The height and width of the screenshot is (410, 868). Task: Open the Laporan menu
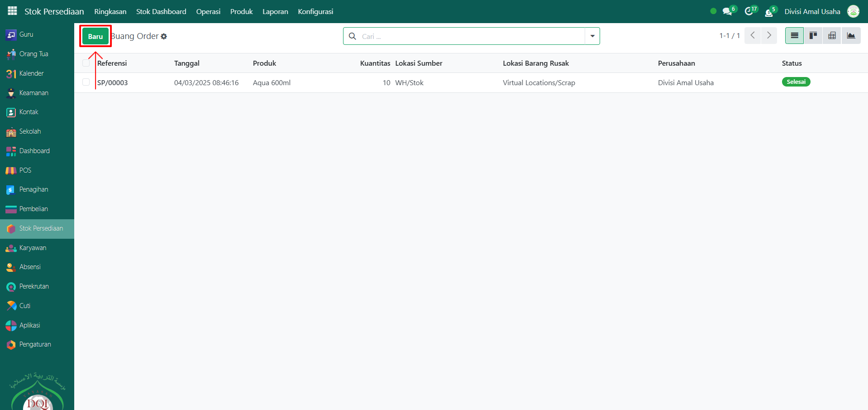(275, 11)
